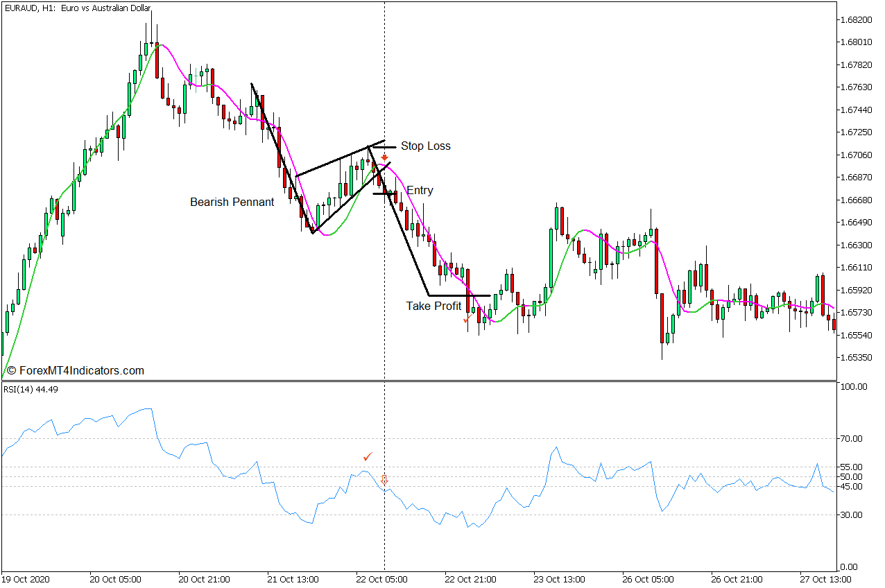Click the ForexMT4Indicators.com watermark
The width and height of the screenshot is (885, 588).
[75, 371]
